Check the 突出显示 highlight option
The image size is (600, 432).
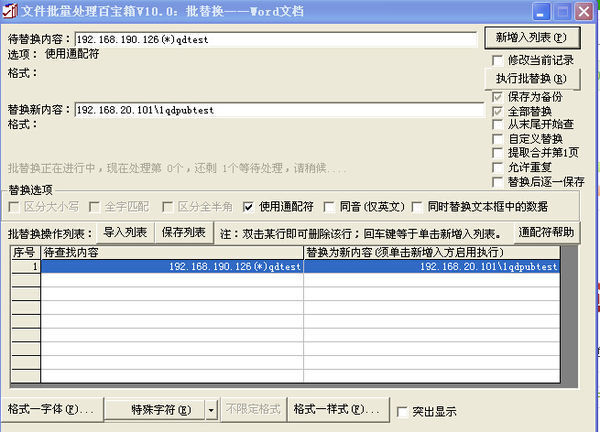(402, 411)
